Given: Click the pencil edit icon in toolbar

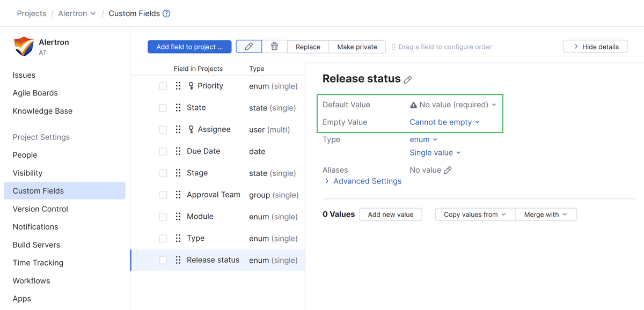Looking at the screenshot, I should pyautogui.click(x=248, y=47).
